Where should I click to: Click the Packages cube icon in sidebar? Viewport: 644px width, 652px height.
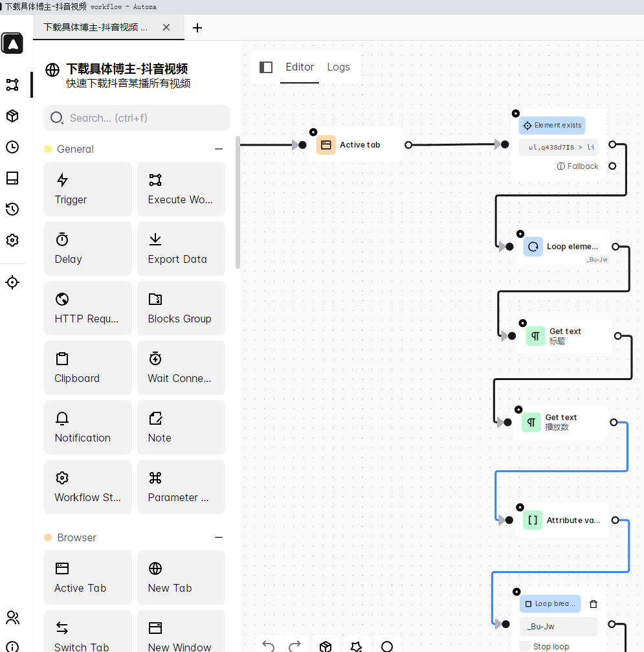tap(12, 116)
